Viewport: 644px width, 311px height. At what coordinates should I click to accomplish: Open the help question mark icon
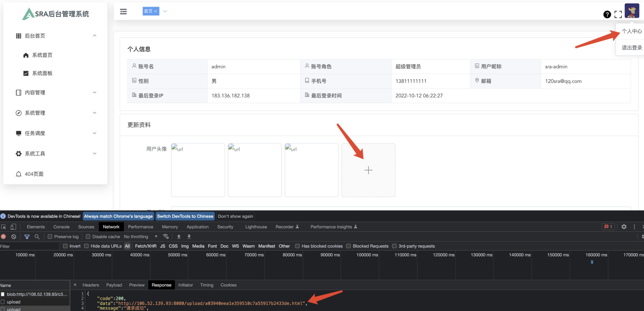[607, 15]
